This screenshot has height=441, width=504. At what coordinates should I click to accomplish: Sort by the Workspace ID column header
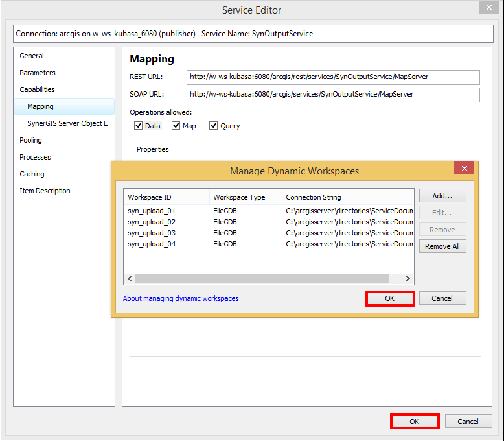tap(167, 197)
